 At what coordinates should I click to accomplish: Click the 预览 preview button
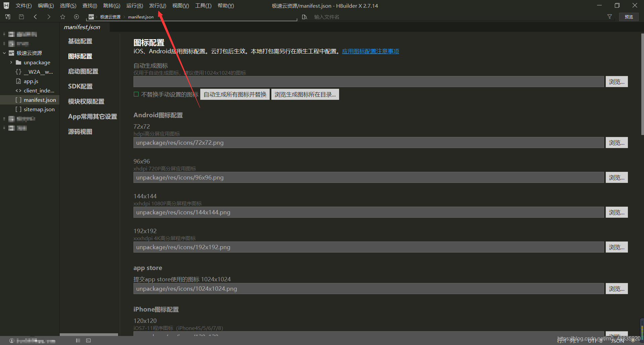629,17
